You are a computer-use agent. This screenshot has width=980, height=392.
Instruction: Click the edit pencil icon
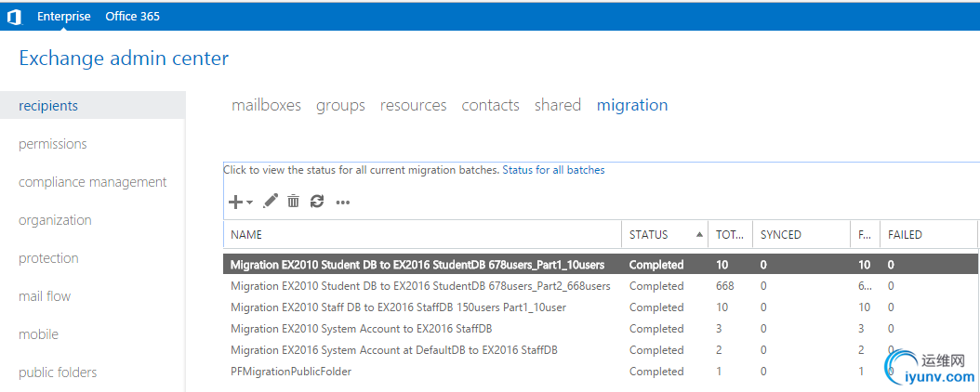click(x=271, y=201)
